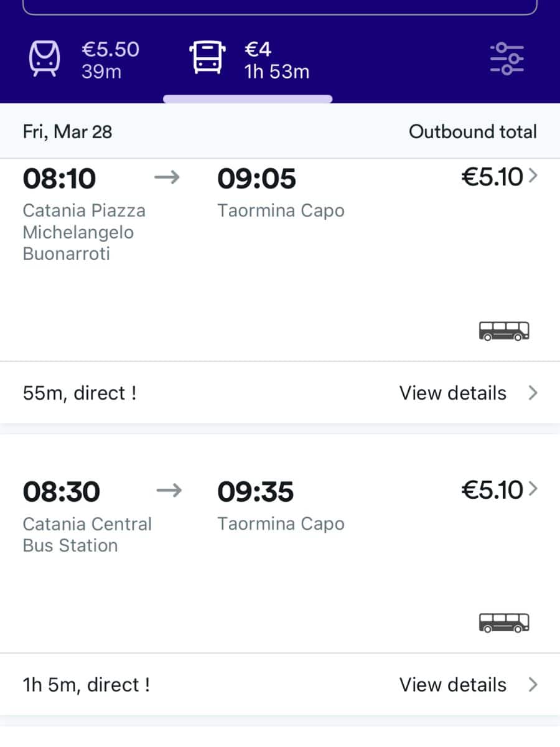Tap bus icon on 08:30 trip

[504, 622]
